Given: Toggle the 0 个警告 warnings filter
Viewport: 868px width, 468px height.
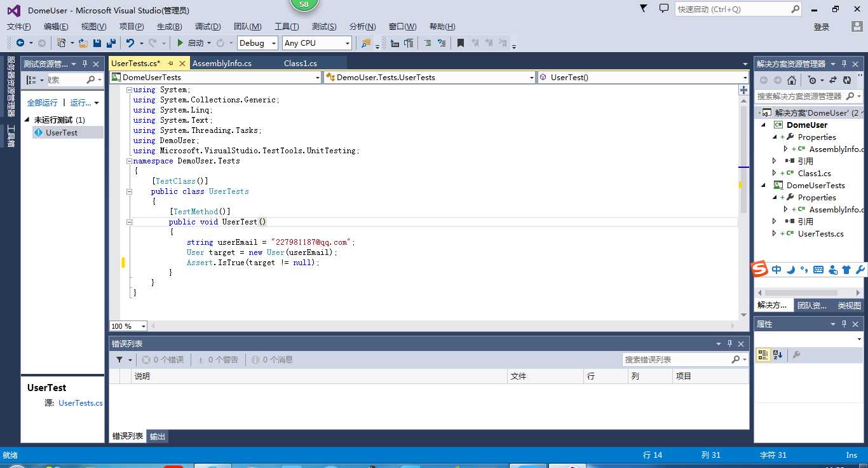Looking at the screenshot, I should [218, 360].
